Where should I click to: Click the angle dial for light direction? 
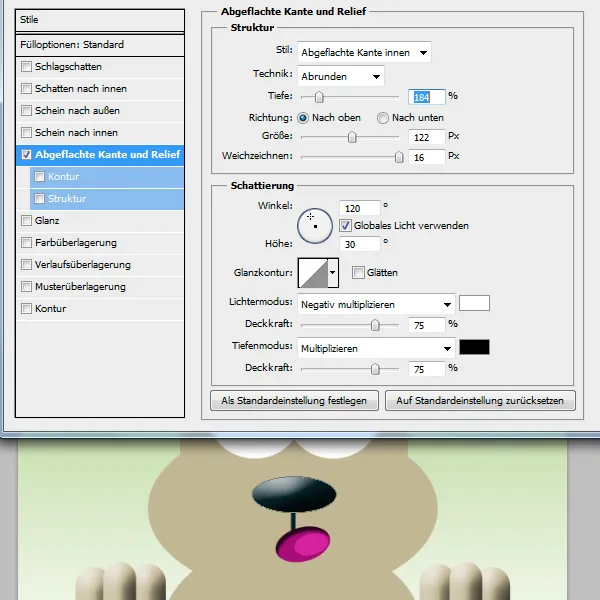tap(315, 226)
